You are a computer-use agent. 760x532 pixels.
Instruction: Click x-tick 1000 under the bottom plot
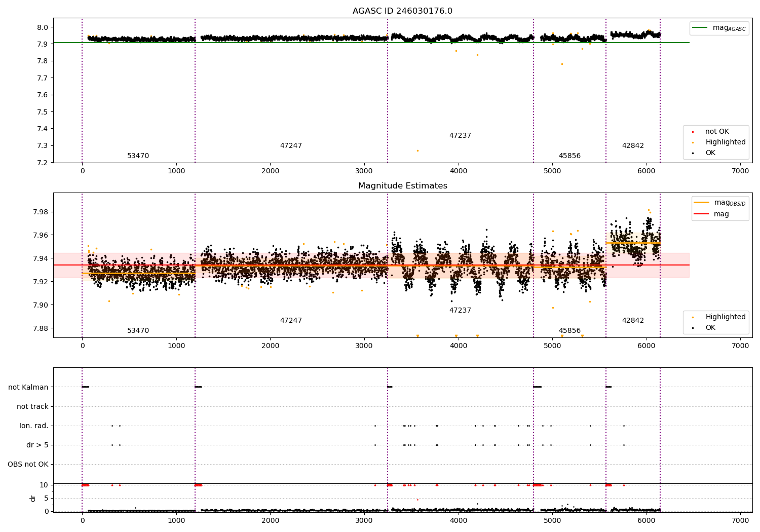176,520
